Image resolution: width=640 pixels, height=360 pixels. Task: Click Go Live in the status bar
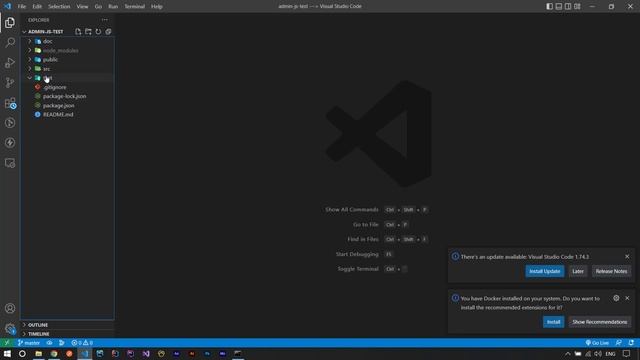[597, 343]
